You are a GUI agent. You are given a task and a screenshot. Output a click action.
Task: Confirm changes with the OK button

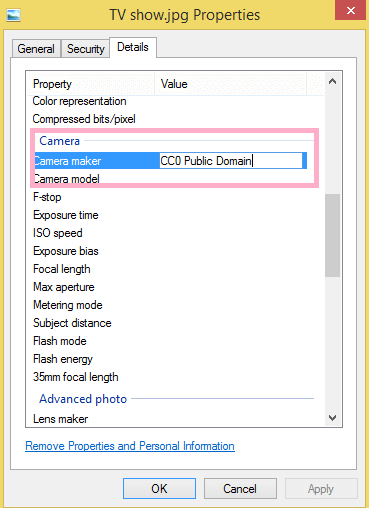coord(159,489)
